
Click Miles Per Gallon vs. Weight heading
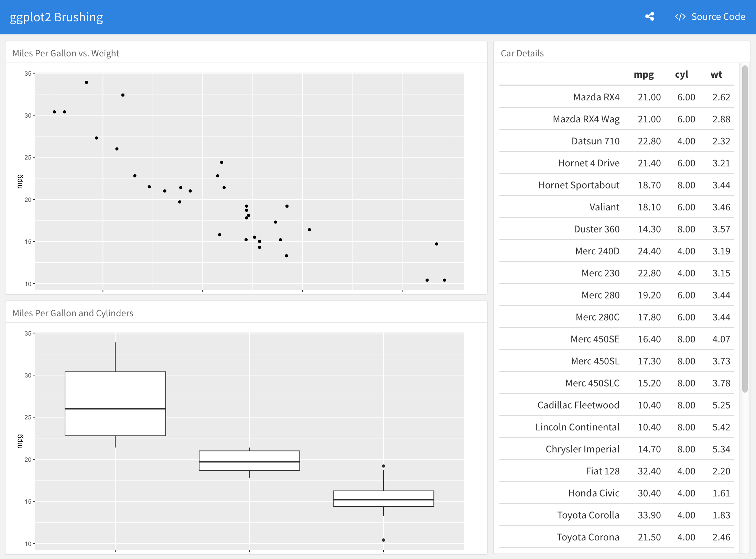tap(66, 53)
